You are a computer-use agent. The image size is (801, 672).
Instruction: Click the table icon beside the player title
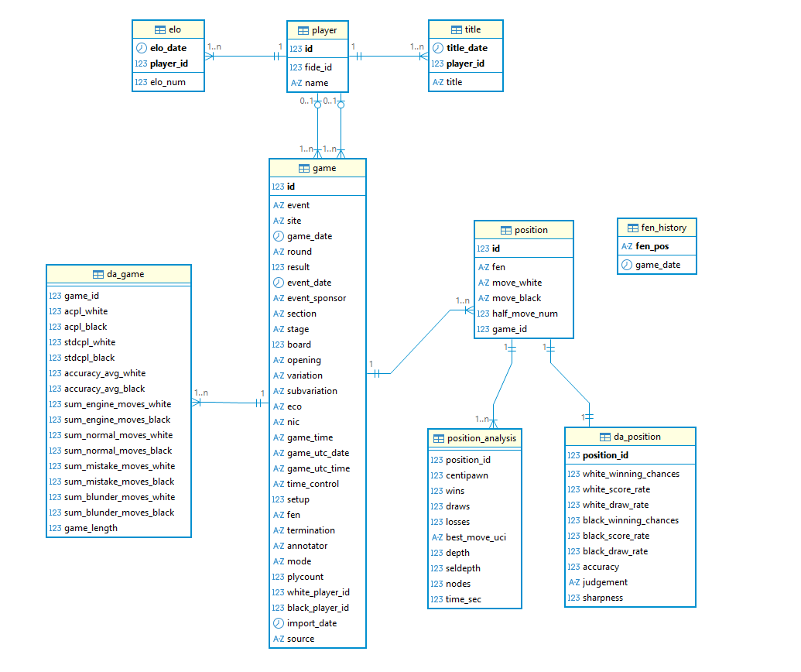pyautogui.click(x=303, y=30)
